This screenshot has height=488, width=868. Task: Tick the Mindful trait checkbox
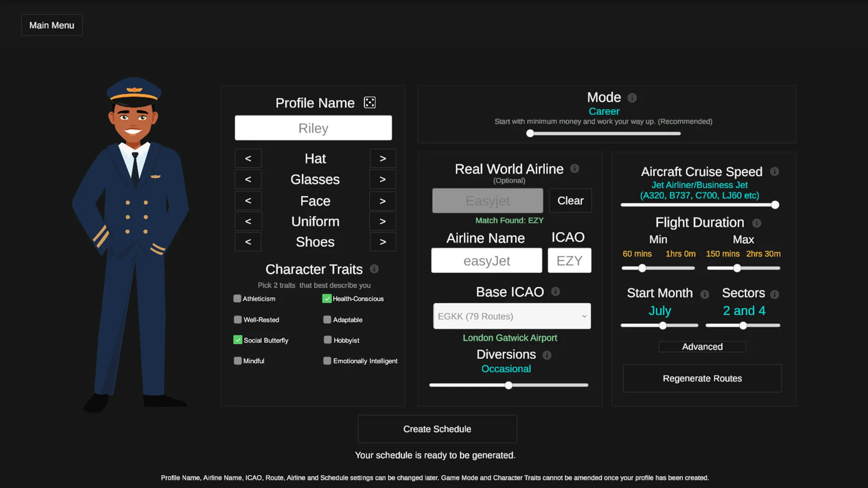pyautogui.click(x=237, y=361)
